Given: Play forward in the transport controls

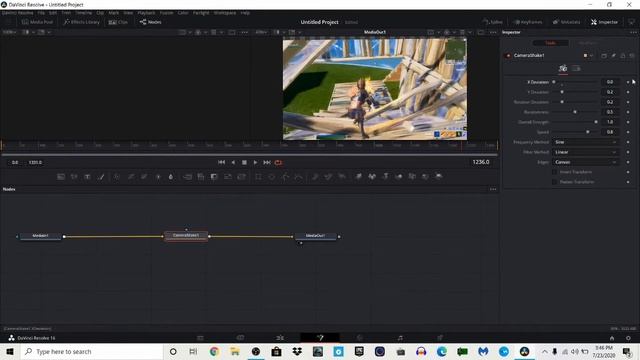Looking at the screenshot, I should [256, 162].
